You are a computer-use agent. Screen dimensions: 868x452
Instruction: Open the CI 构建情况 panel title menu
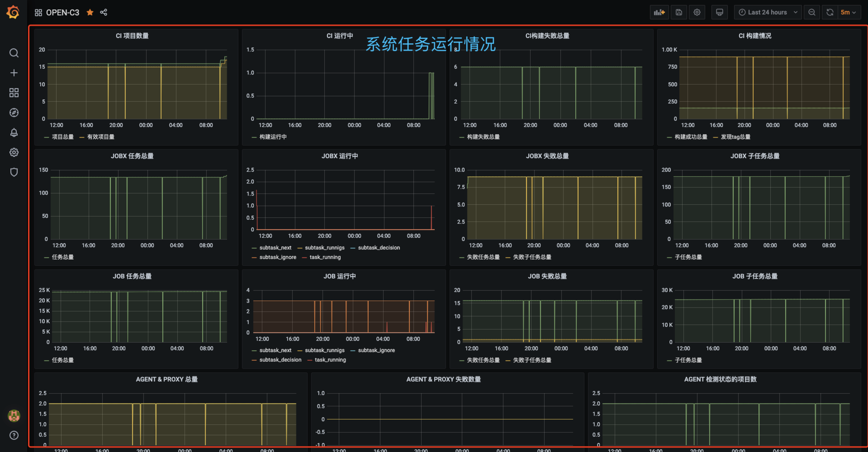click(x=755, y=36)
